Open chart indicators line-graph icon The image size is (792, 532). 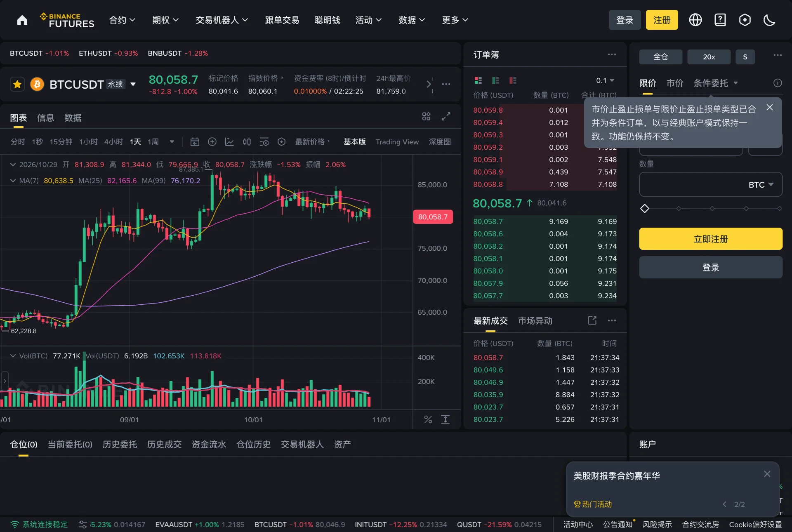pos(229,142)
